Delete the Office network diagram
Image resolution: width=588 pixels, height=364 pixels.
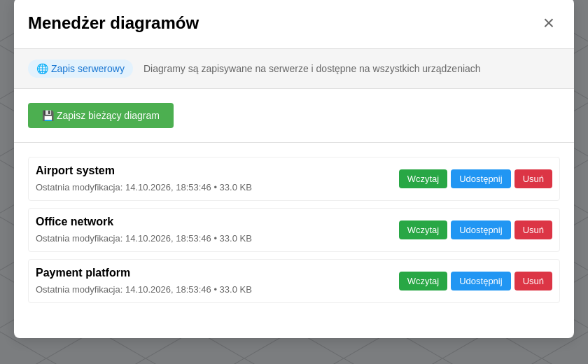coord(533,230)
